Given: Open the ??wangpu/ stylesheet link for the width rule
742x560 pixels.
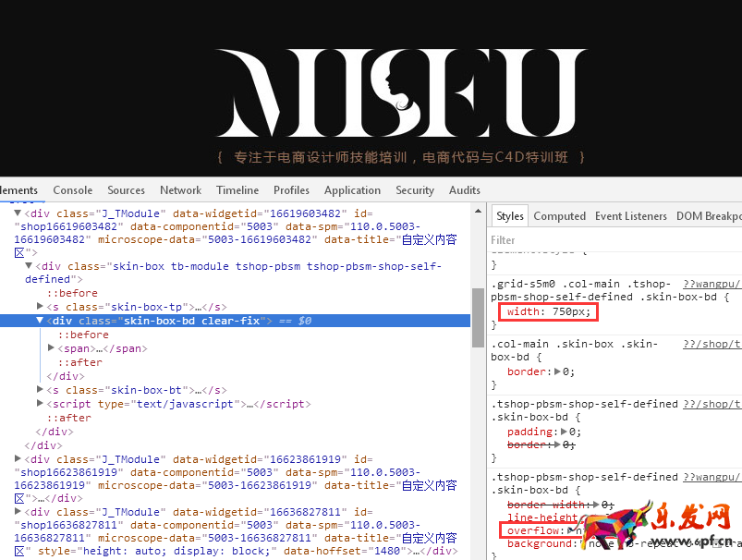Looking at the screenshot, I should point(711,285).
